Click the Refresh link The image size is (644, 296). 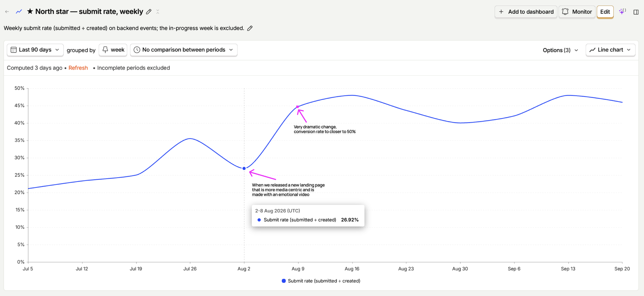click(78, 68)
